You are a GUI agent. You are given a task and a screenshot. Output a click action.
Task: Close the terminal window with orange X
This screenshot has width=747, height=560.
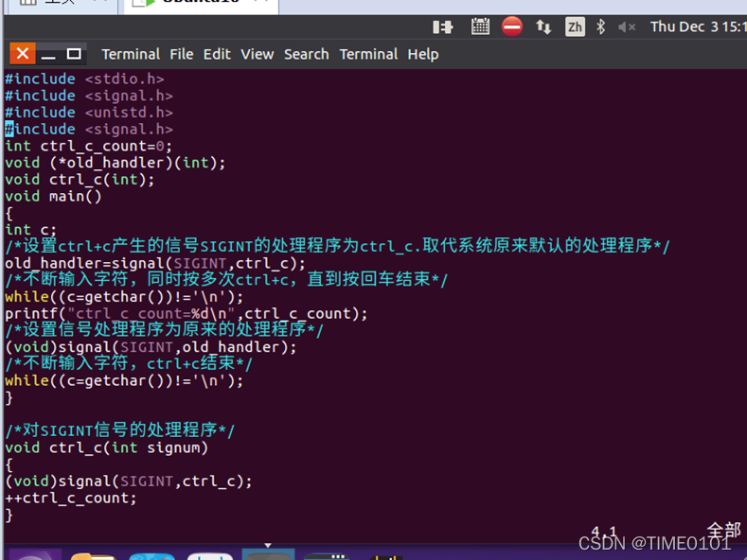pos(23,53)
